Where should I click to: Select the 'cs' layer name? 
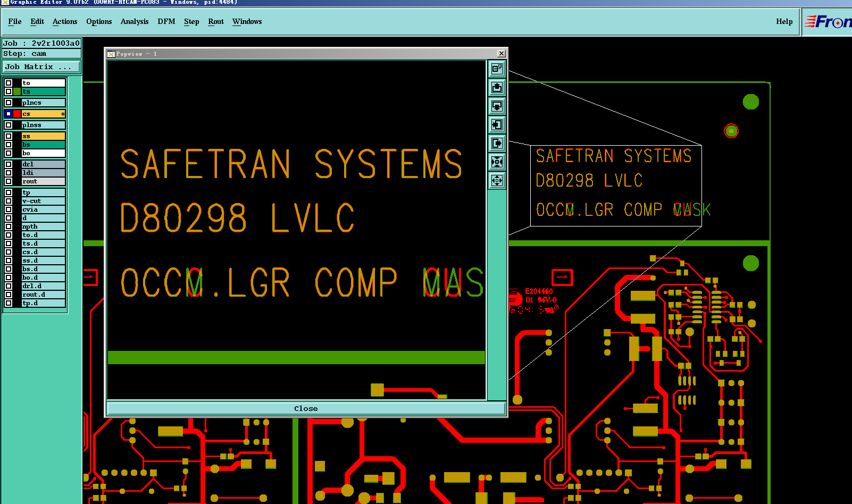pyautogui.click(x=43, y=114)
